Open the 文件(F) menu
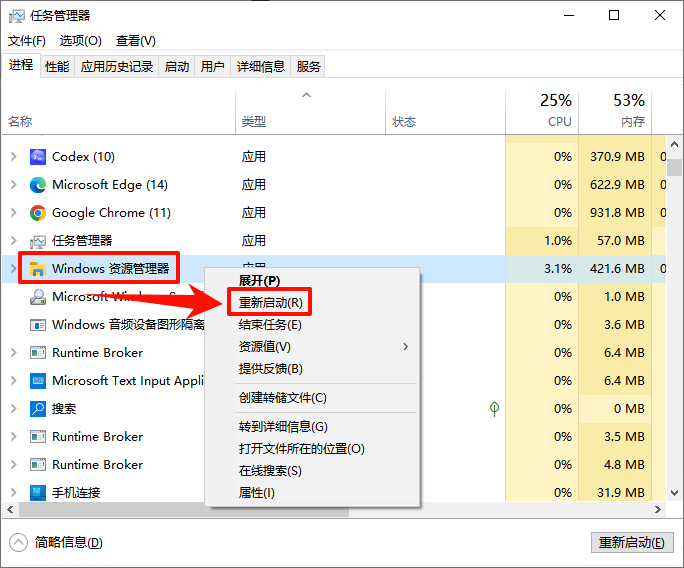Screen dimensions: 684x568 (x=27, y=41)
